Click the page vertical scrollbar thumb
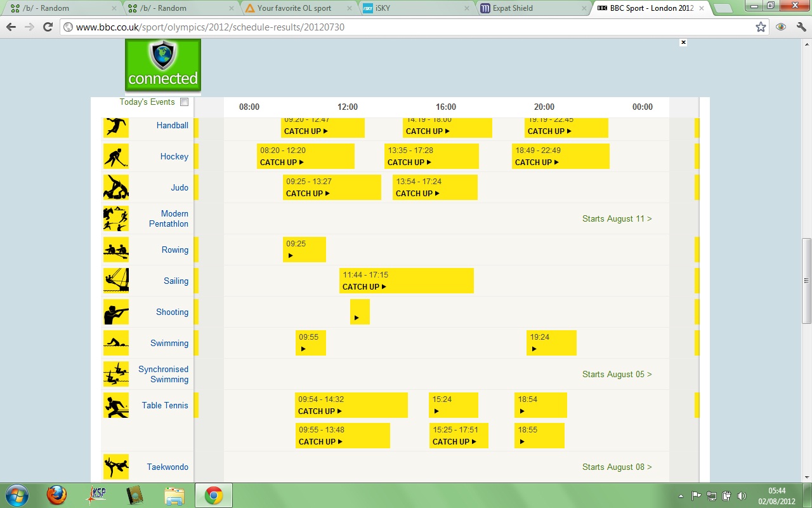812x508 pixels. click(x=806, y=279)
